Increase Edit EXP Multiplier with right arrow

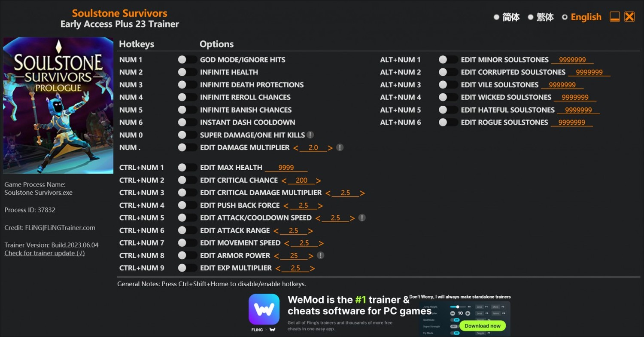coord(312,268)
